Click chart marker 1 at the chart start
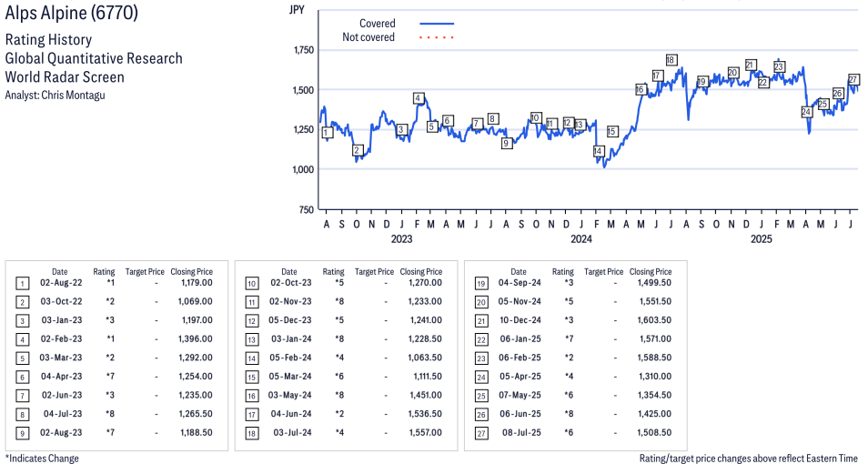 [x=328, y=132]
